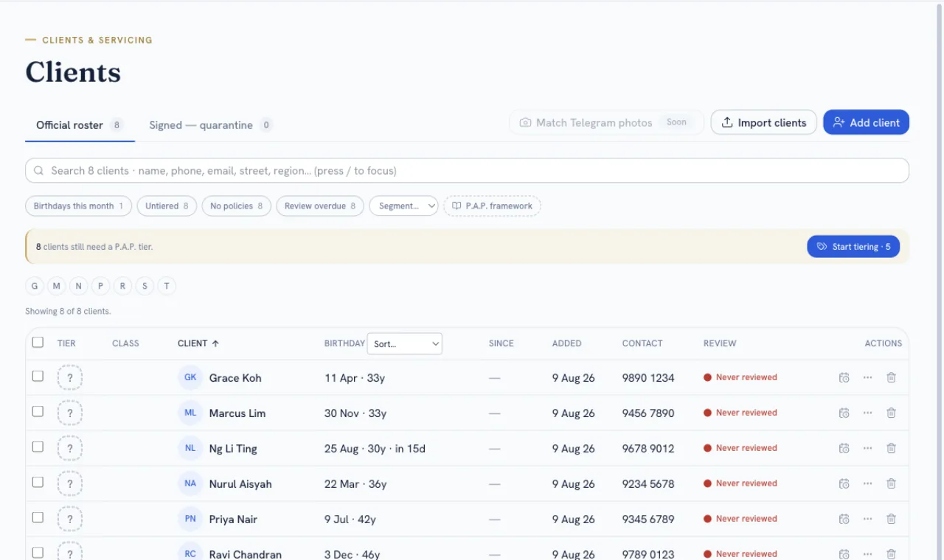Click the Start tiering button
944x560 pixels.
853,247
